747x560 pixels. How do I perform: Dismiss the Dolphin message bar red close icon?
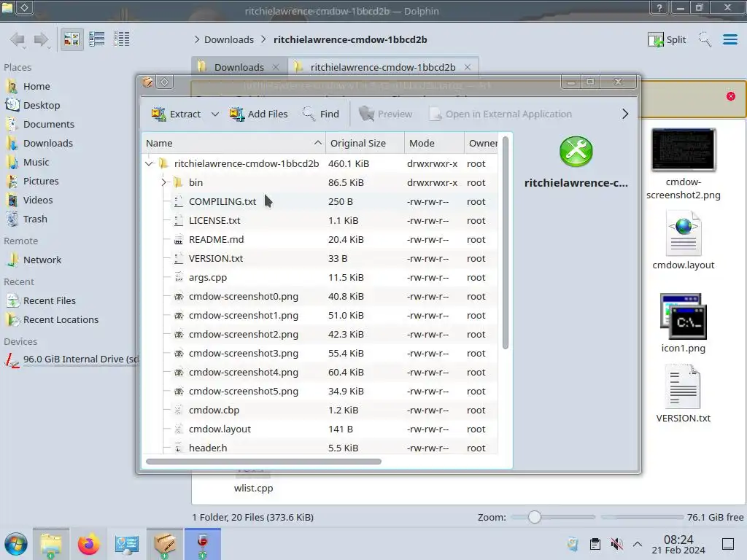click(x=731, y=96)
